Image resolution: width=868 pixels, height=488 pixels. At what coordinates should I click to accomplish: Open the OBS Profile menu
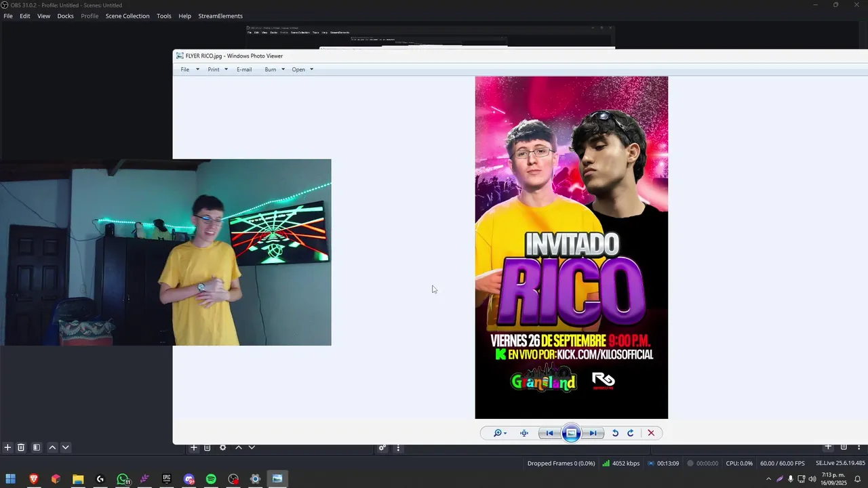pos(90,16)
